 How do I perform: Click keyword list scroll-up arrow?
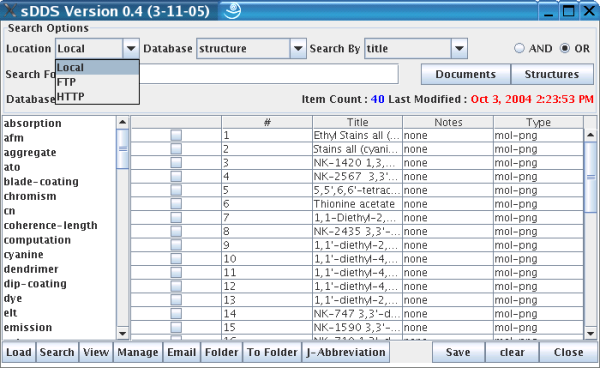pos(122,122)
